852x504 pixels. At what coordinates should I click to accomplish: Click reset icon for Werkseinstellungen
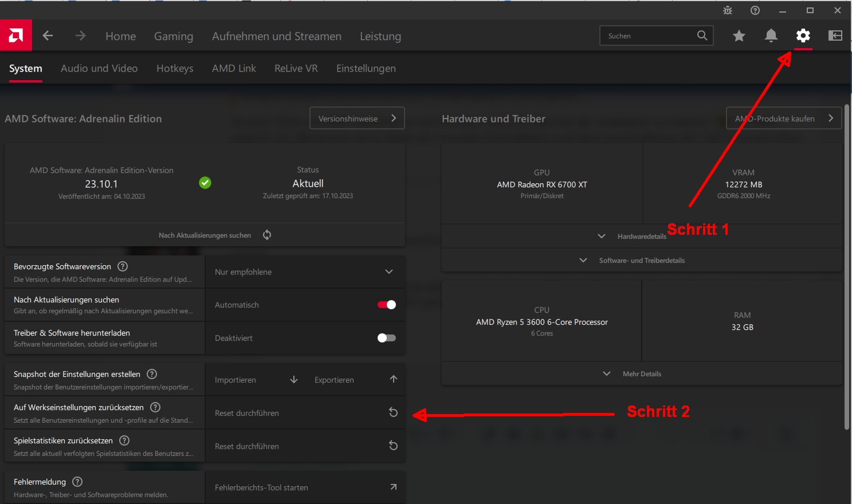(x=393, y=412)
